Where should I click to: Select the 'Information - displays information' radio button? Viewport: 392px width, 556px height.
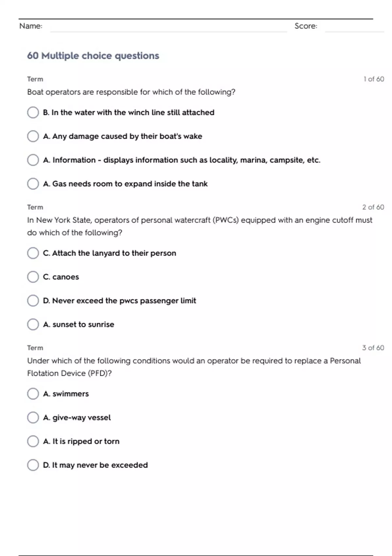33,160
